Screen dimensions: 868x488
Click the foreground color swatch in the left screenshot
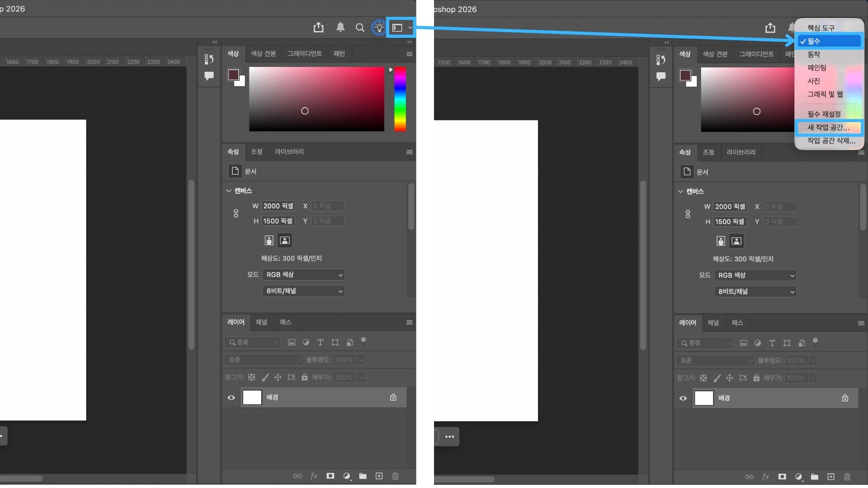coord(233,75)
